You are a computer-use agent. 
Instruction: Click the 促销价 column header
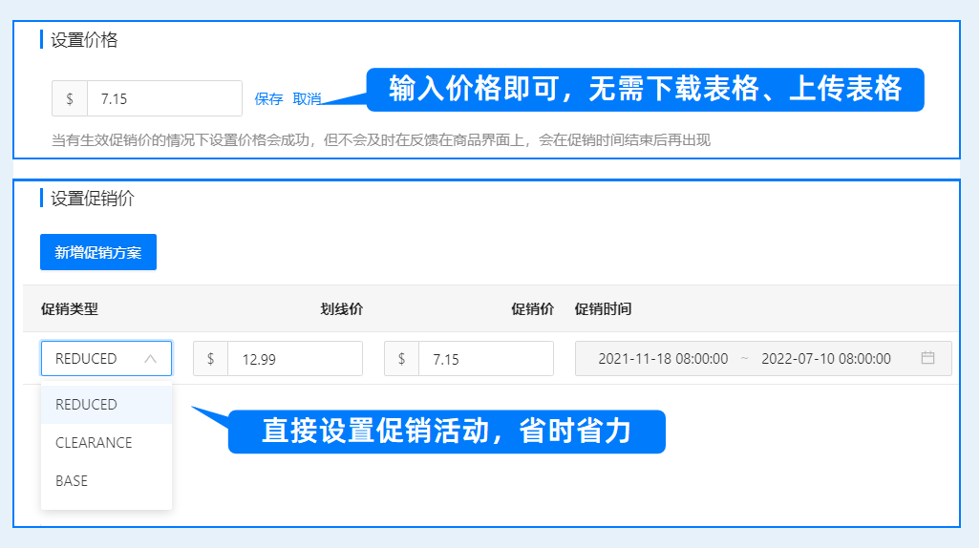(x=532, y=308)
